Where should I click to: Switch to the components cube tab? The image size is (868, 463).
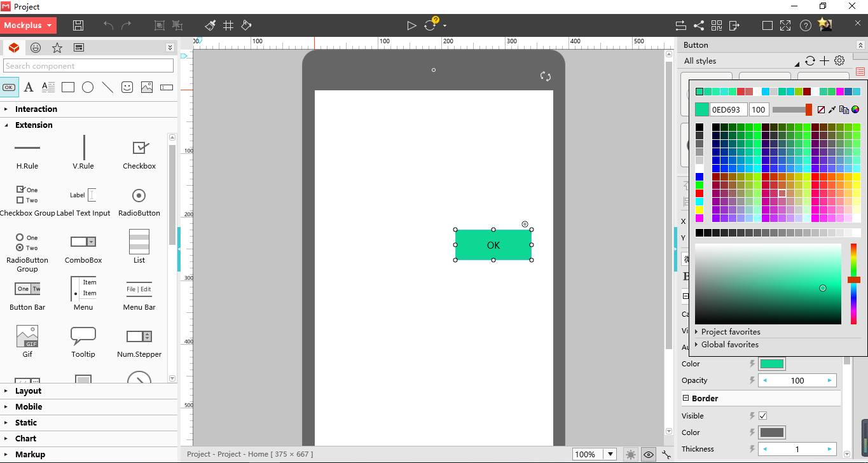click(14, 48)
